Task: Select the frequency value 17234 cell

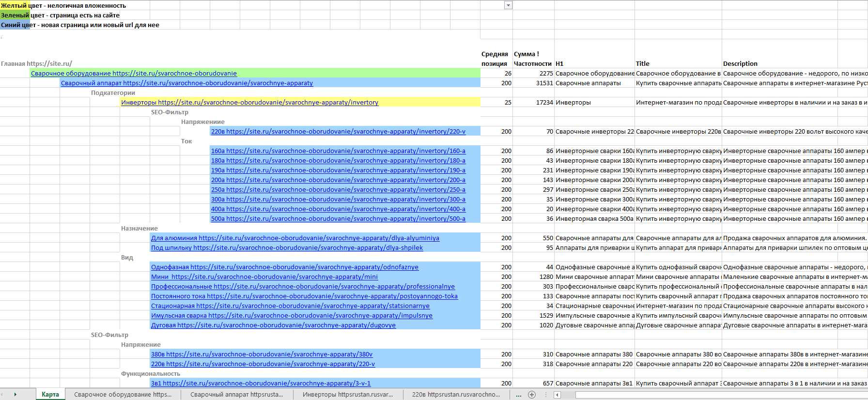Action: pyautogui.click(x=533, y=103)
